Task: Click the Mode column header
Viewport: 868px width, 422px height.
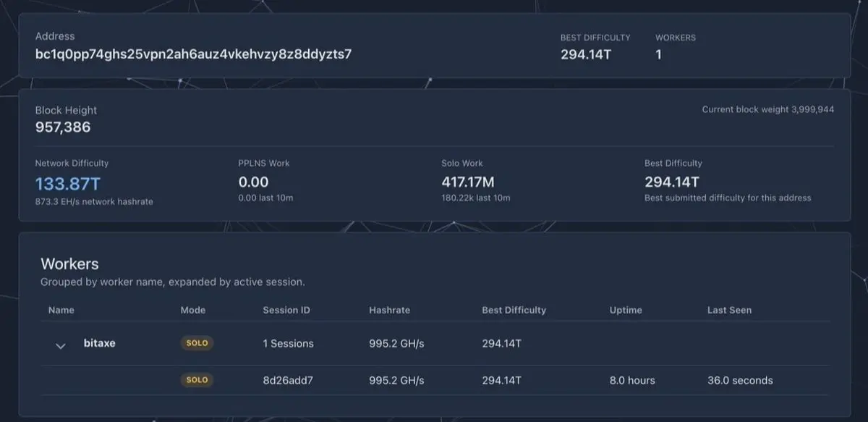Action: tap(193, 310)
